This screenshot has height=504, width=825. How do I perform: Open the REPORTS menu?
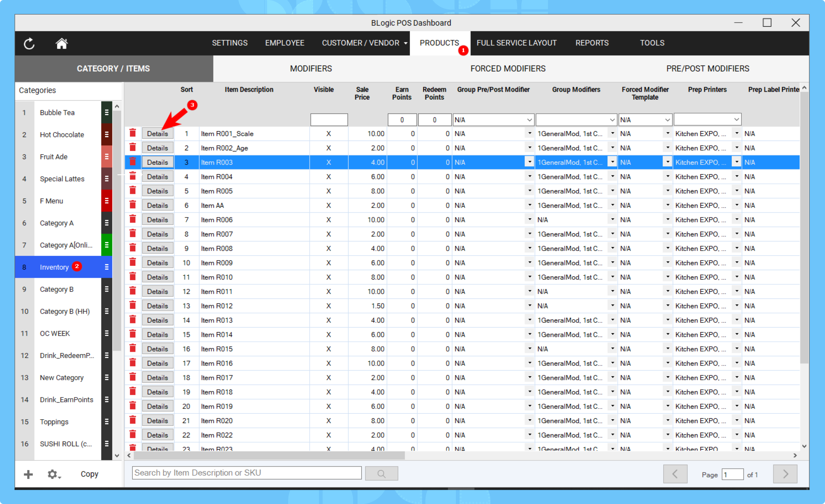point(592,43)
